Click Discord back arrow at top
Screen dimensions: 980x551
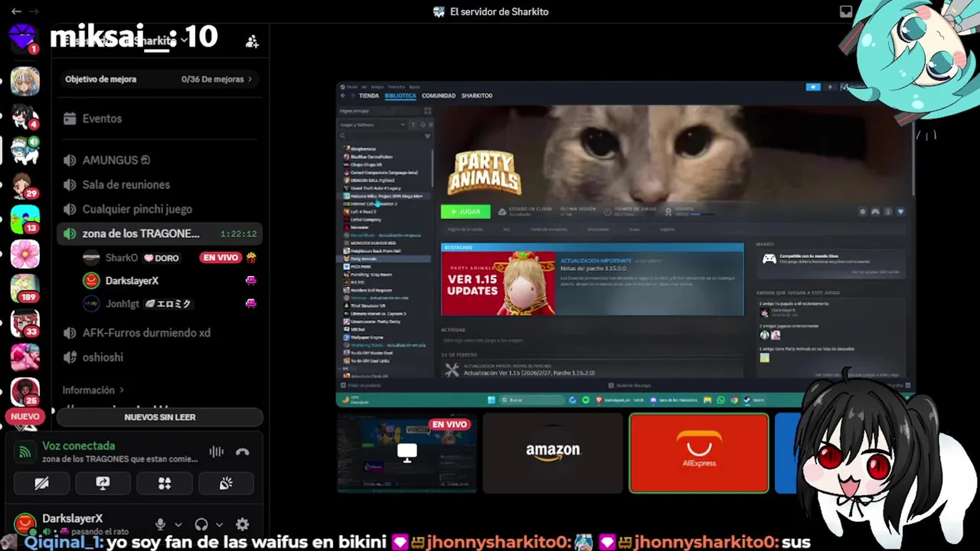[x=16, y=11]
